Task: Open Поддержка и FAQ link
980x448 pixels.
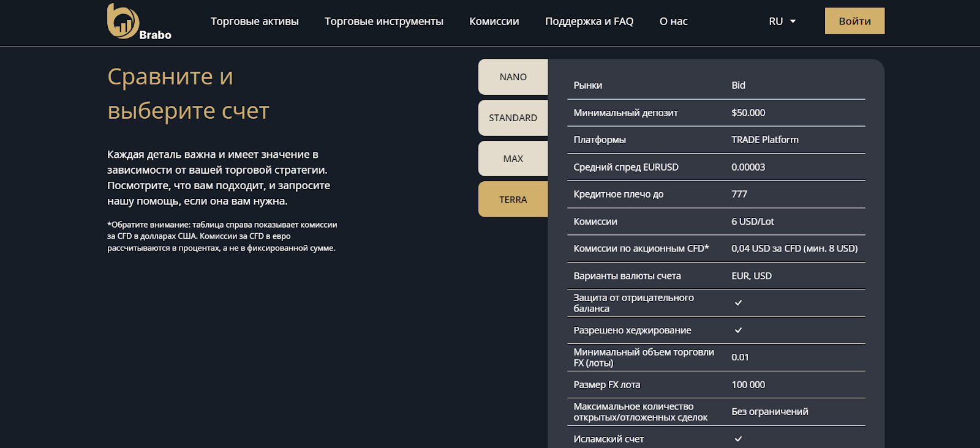Action: [x=589, y=21]
